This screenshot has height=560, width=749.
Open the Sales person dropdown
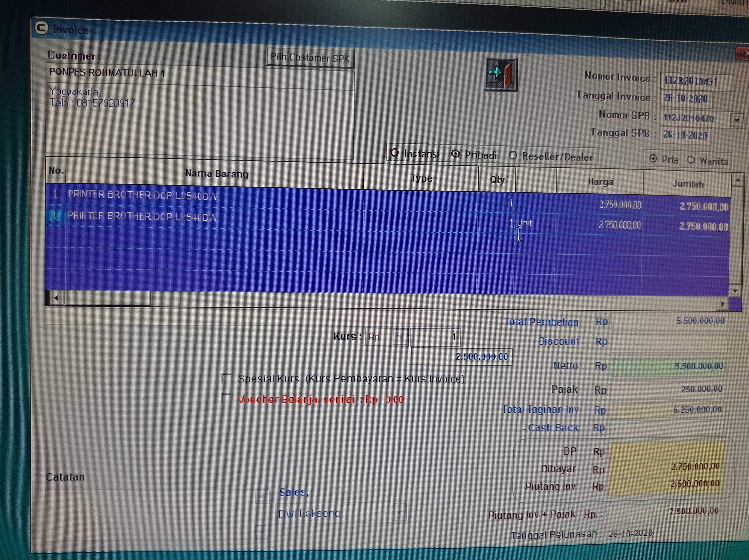[x=400, y=513]
